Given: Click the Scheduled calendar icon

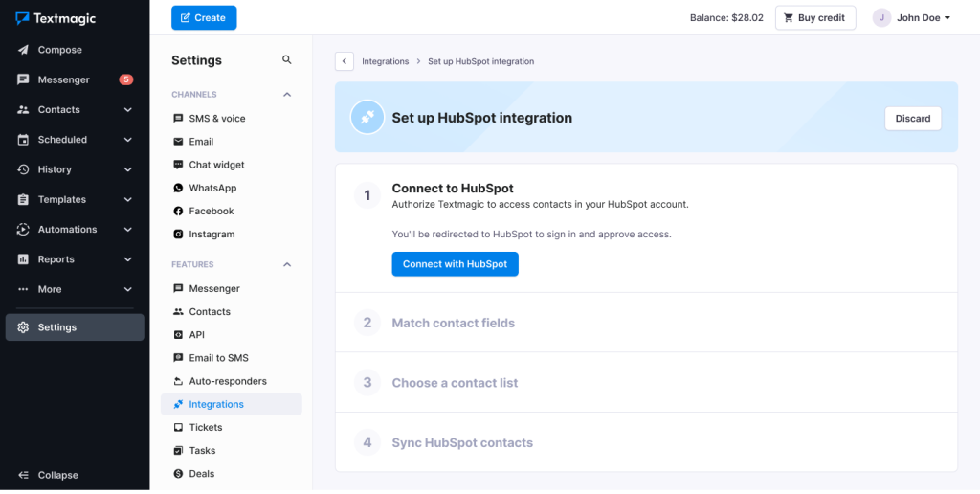Looking at the screenshot, I should (23, 140).
